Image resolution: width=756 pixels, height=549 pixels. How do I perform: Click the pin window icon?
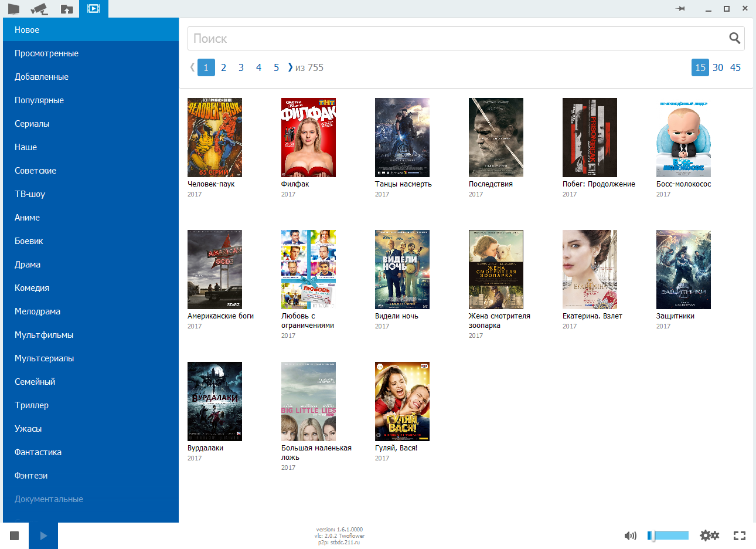tap(680, 9)
